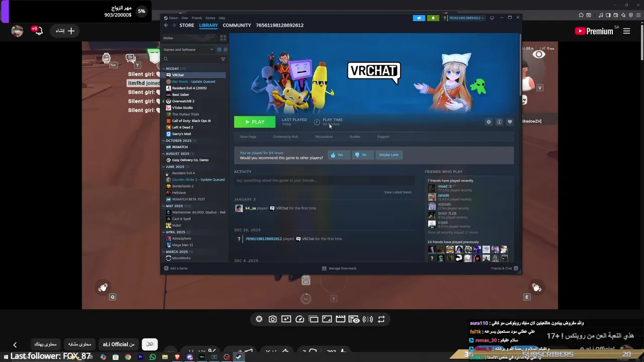Open the COMMUNITY tab in Steam
The height and width of the screenshot is (362, 644).
click(237, 25)
